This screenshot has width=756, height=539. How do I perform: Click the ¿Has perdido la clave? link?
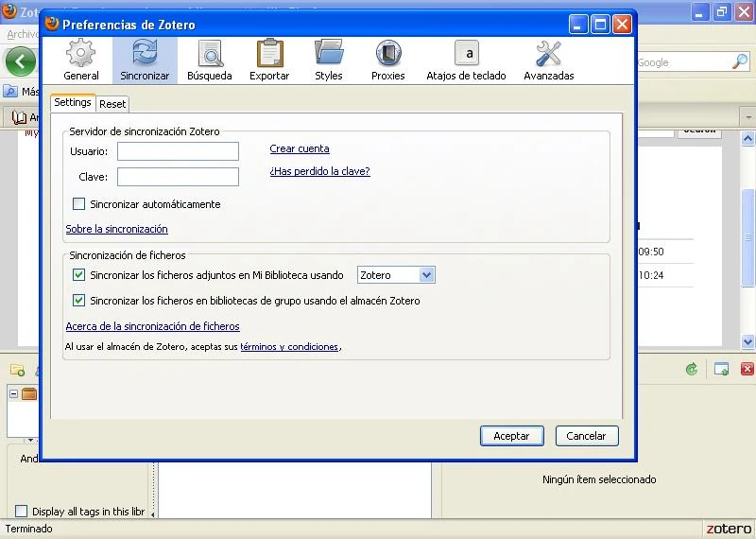[319, 171]
